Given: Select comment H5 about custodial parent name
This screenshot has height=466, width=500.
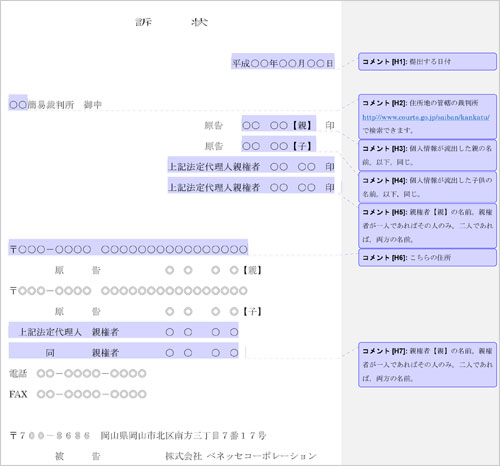Looking at the screenshot, I should click(x=427, y=226).
